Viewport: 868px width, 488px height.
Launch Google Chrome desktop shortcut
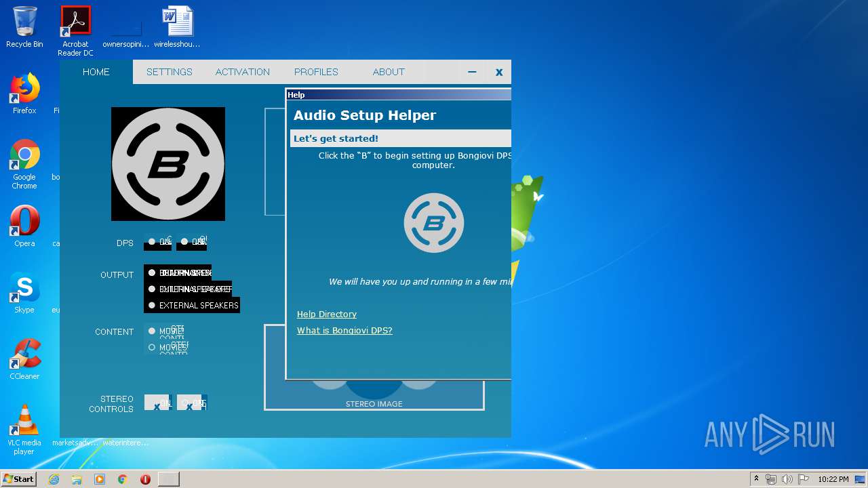point(24,164)
